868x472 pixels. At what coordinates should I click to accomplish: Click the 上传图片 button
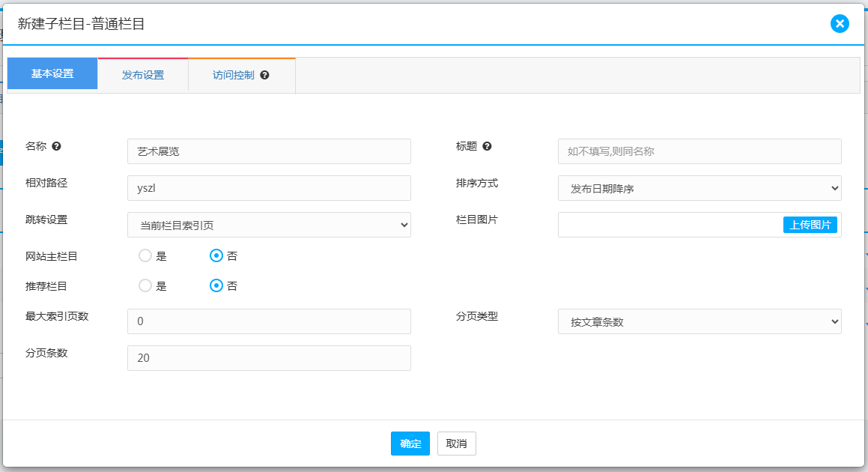coord(810,225)
